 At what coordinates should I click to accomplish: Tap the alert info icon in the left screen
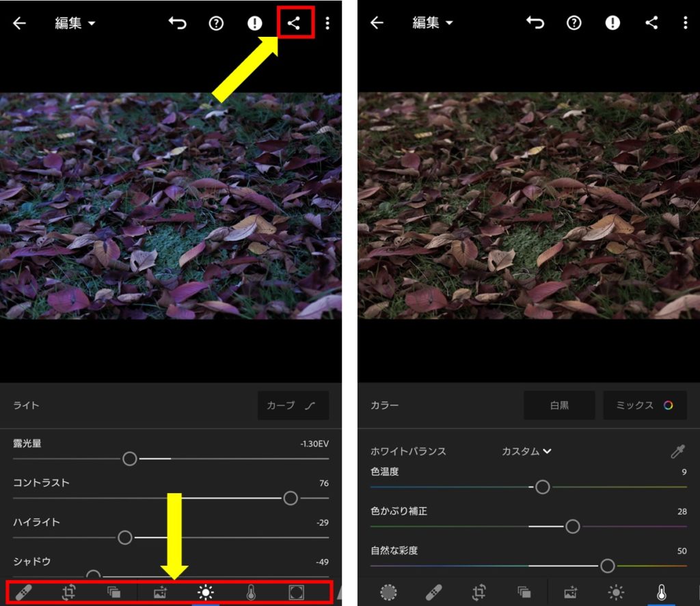click(x=254, y=23)
